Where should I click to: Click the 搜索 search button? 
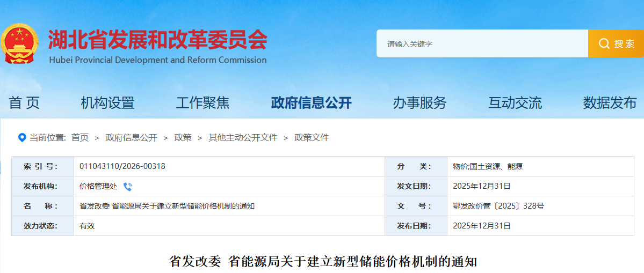tap(616, 44)
